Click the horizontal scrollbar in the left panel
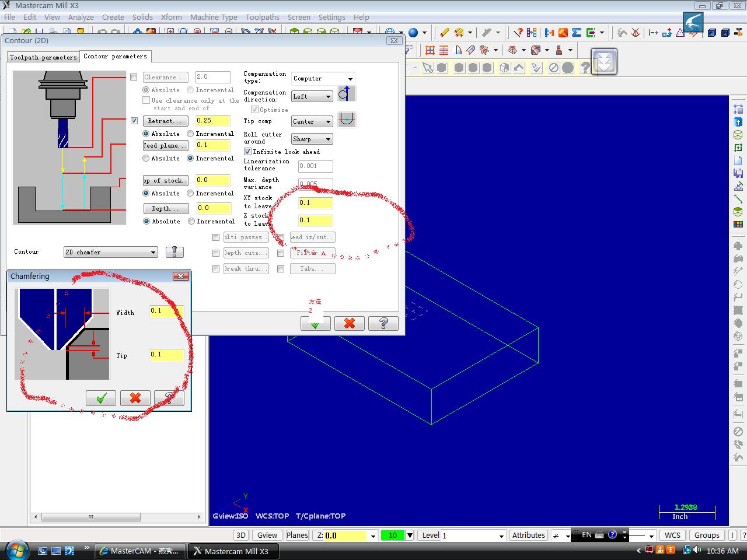 click(117, 517)
